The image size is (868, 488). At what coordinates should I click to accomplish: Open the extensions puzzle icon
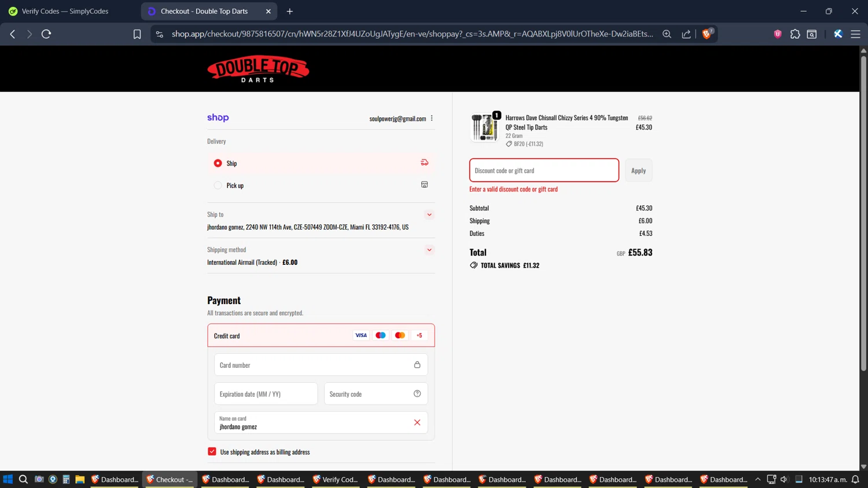pos(795,34)
